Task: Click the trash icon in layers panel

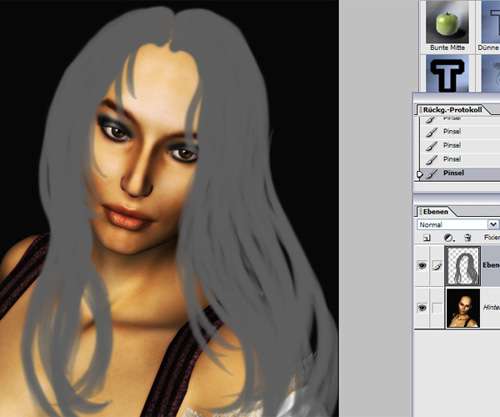Action: click(467, 238)
